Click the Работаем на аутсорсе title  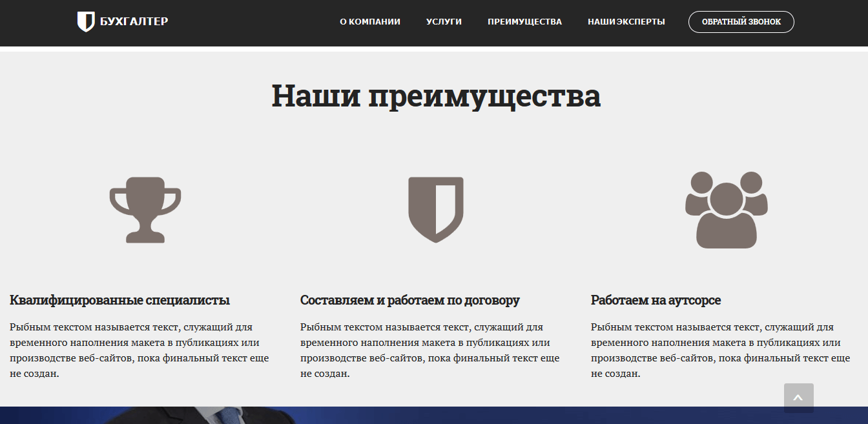656,300
